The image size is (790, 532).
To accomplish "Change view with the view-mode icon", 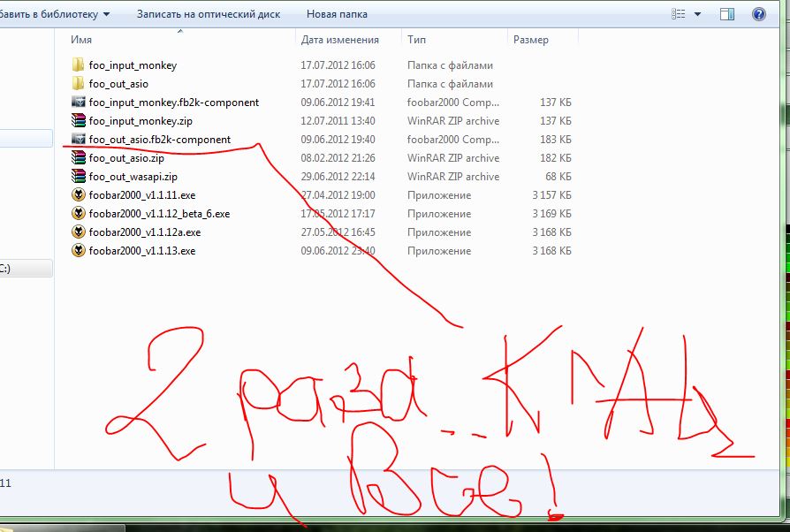I will (x=678, y=14).
